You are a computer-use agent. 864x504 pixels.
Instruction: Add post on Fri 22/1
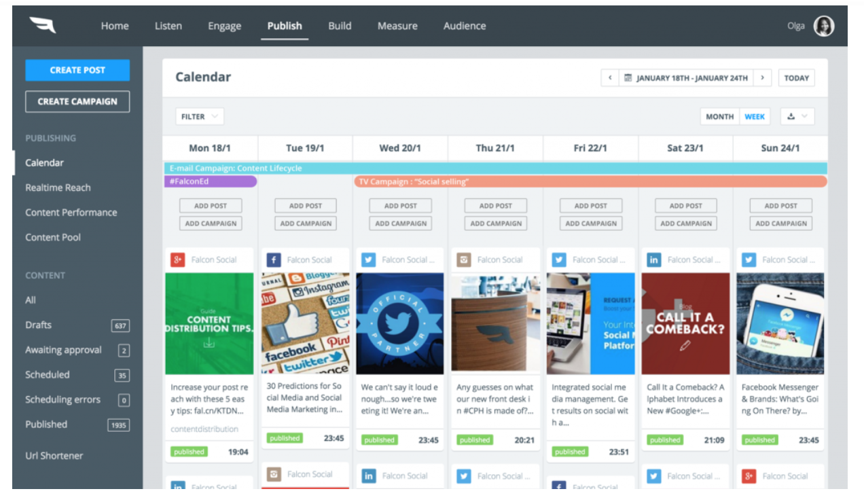click(x=591, y=206)
